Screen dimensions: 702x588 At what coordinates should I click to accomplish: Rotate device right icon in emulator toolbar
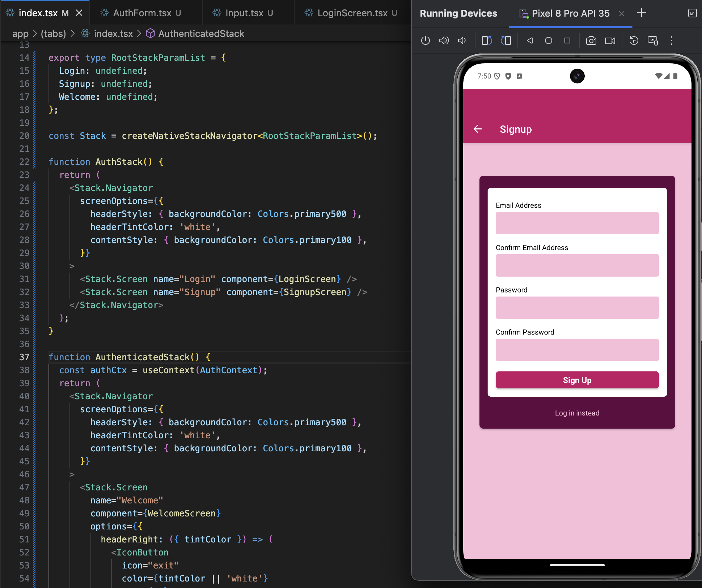[506, 41]
